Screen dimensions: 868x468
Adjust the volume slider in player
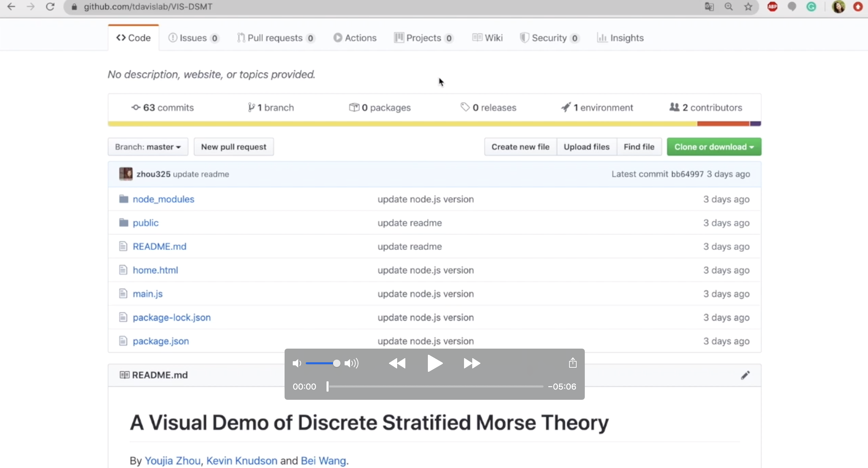(321, 363)
